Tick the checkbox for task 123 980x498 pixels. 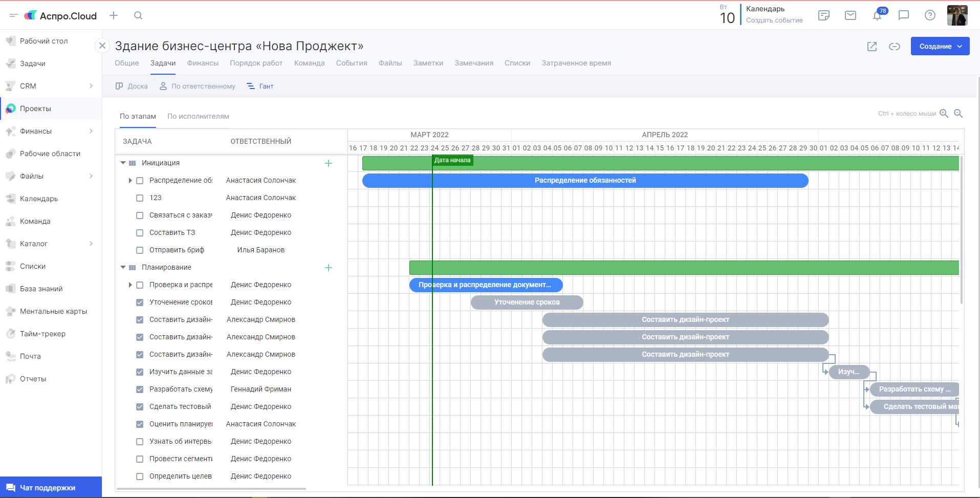pos(140,198)
